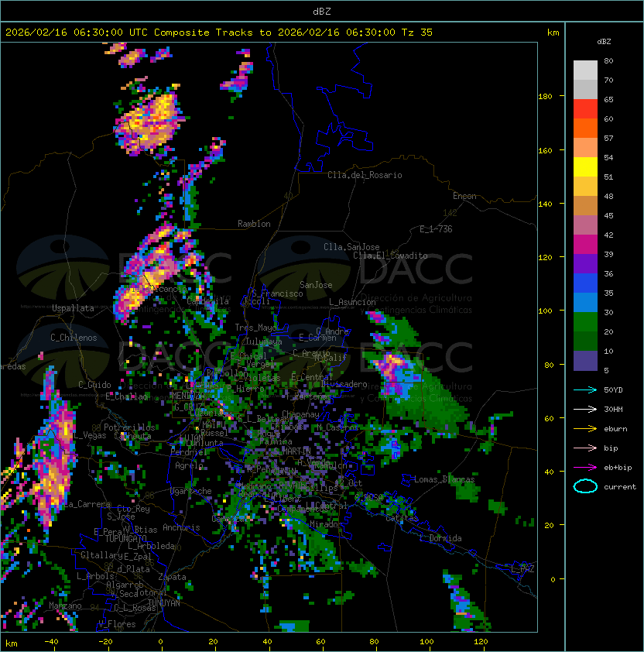Click the 'S_Francisco' map label
This screenshot has height=652, width=644.
(277, 293)
